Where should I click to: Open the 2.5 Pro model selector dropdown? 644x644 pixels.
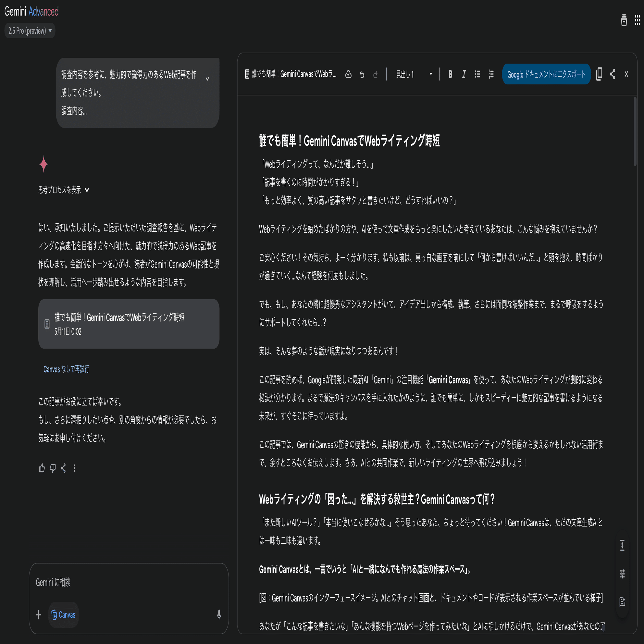30,31
